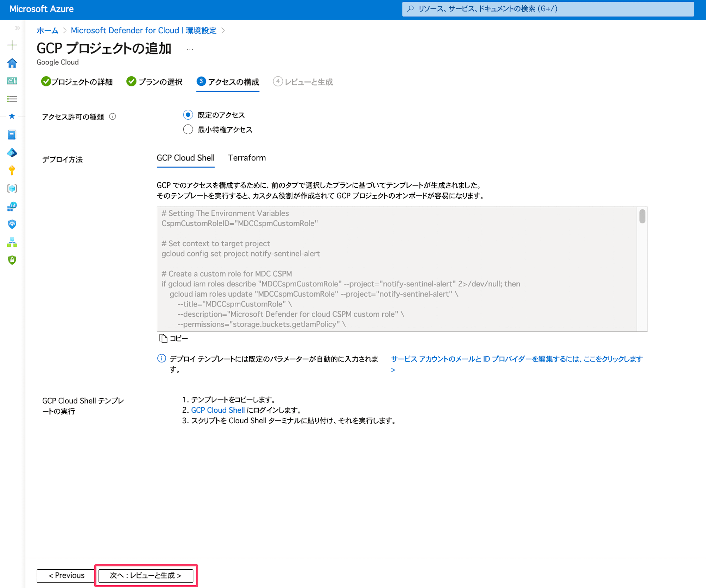Click the Favorites star icon
Screen dimensions: 706x588
[12, 116]
